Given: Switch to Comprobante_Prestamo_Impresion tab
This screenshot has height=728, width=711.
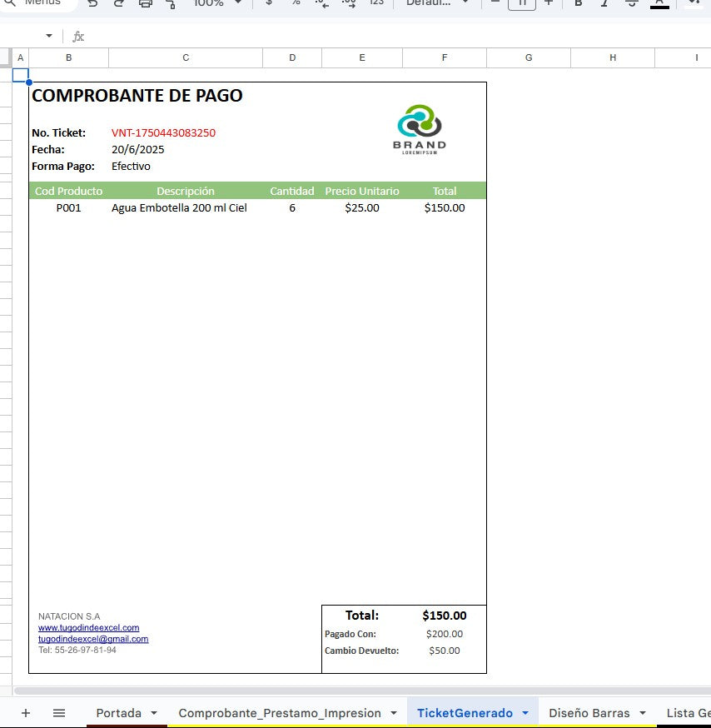Looking at the screenshot, I should pyautogui.click(x=280, y=713).
